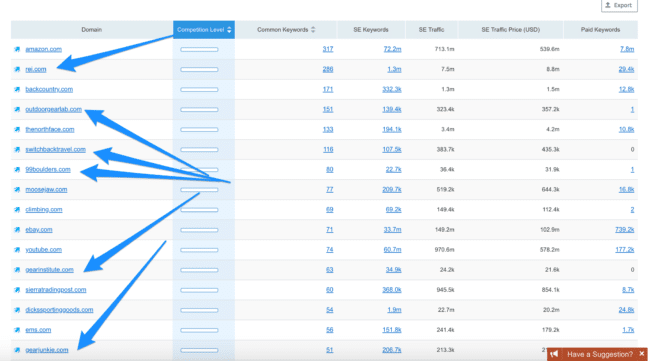Open paid keywords value 7.8m
This screenshot has width=650, height=361.
click(x=627, y=49)
